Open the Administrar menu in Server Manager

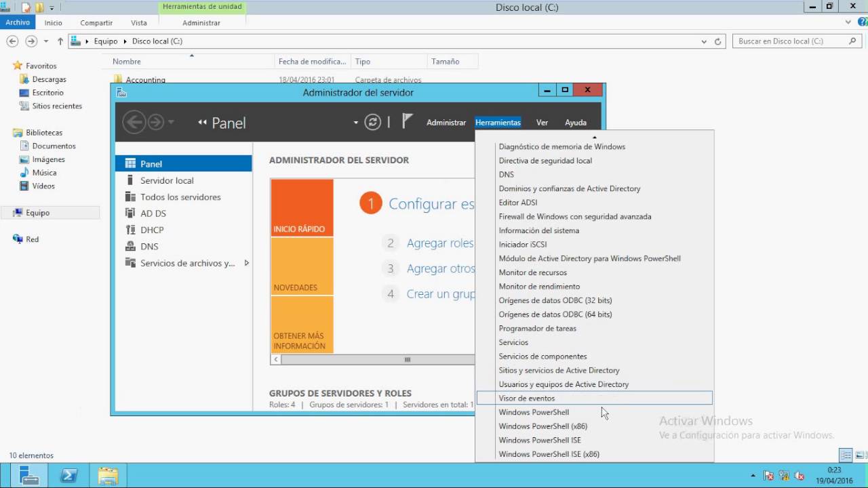pos(446,123)
